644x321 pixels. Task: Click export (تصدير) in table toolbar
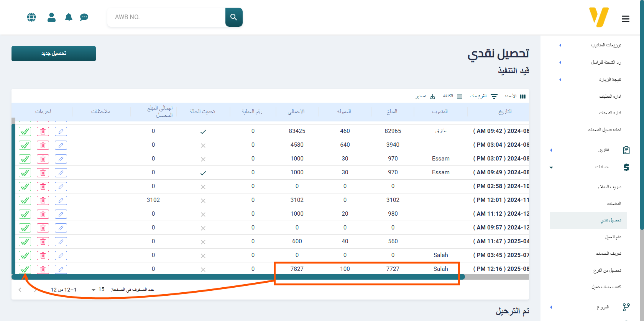[425, 97]
